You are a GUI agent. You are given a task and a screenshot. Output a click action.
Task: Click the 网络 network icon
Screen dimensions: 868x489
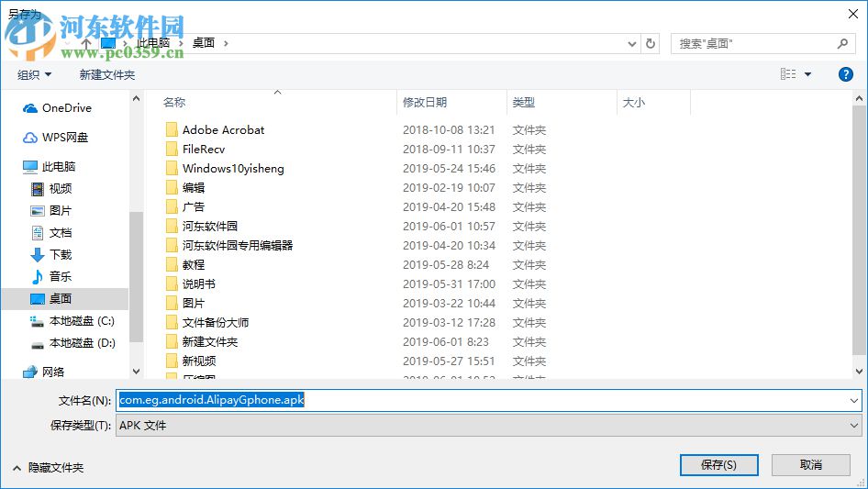pyautogui.click(x=30, y=372)
